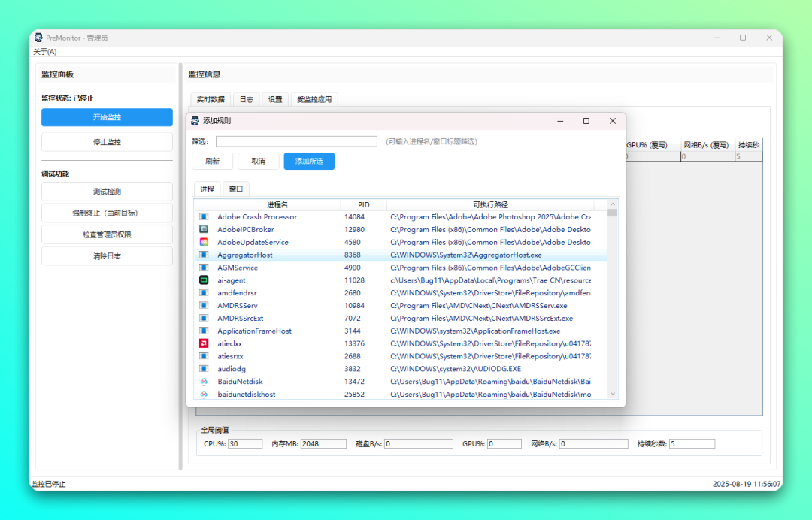
Task: Click the PreMonitor app icon in title bar
Action: [x=38, y=38]
